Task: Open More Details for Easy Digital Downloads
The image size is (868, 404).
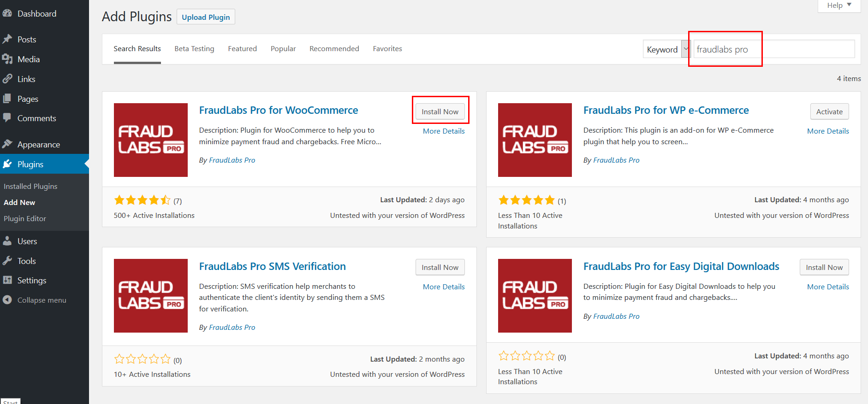Action: 828,287
